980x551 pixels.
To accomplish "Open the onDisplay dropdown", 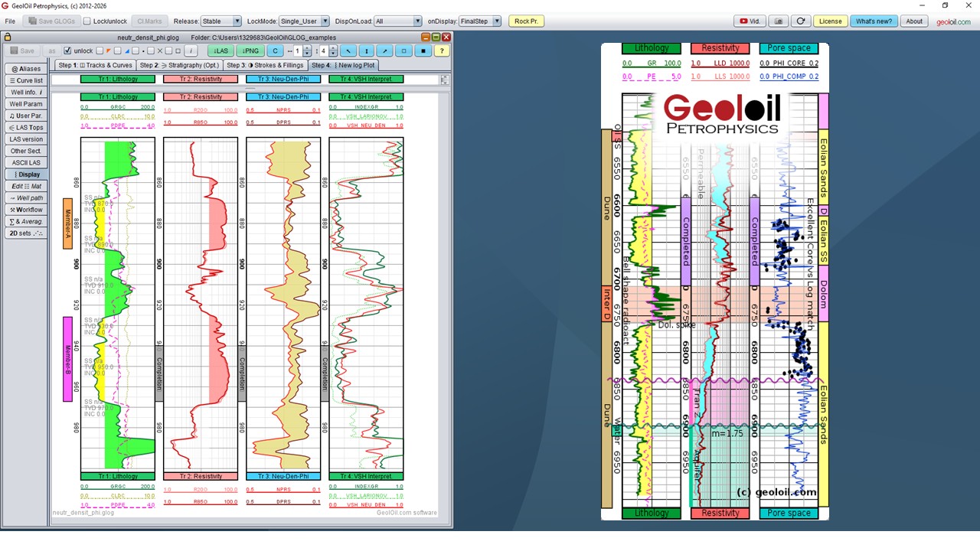I will (x=480, y=21).
